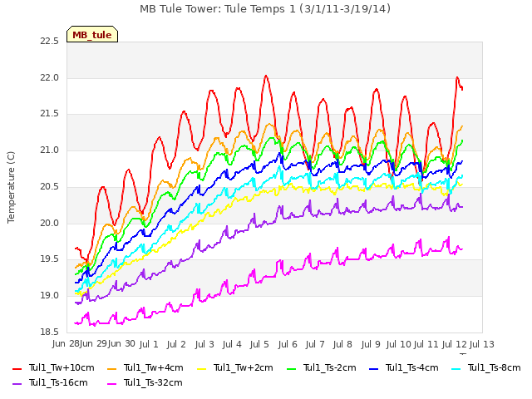
Task: Click the cyan Tul1_Ts-8cm legend swatch
Action: point(456,368)
